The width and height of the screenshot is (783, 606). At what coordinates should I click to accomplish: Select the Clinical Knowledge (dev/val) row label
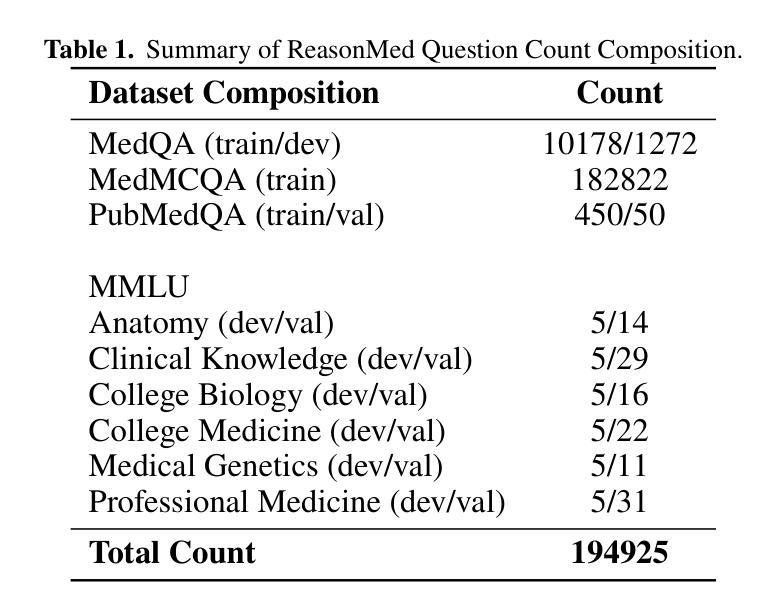(x=280, y=358)
